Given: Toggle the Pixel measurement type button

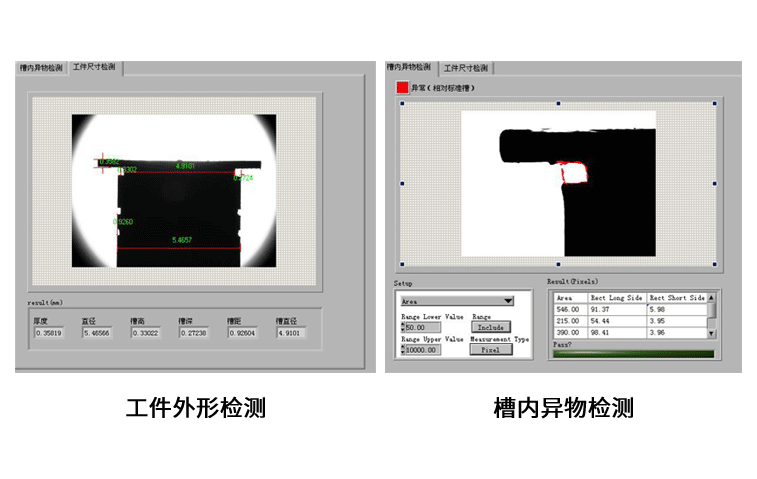Looking at the screenshot, I should 491,350.
